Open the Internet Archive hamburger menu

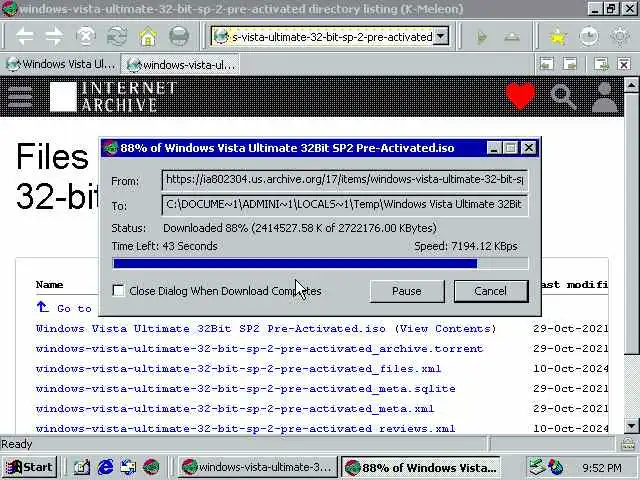pyautogui.click(x=20, y=97)
